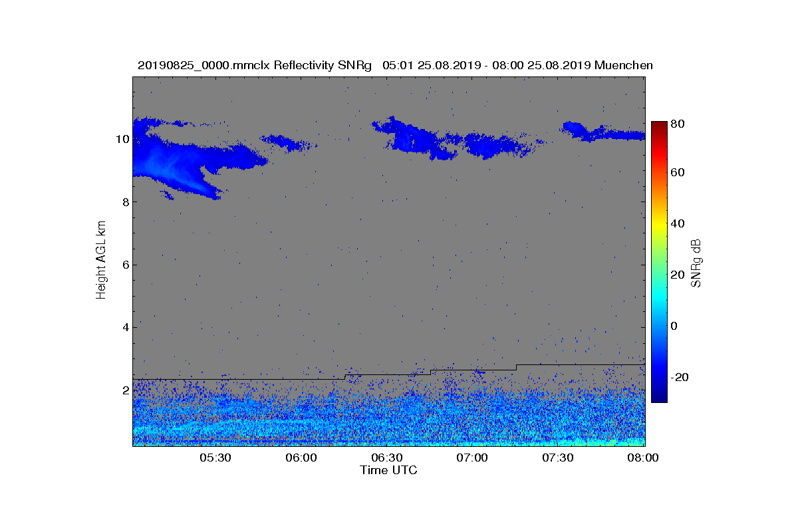This screenshot has width=798, height=532.
Task: Click the 'SNRg dB' colorbar label
Action: 696,263
